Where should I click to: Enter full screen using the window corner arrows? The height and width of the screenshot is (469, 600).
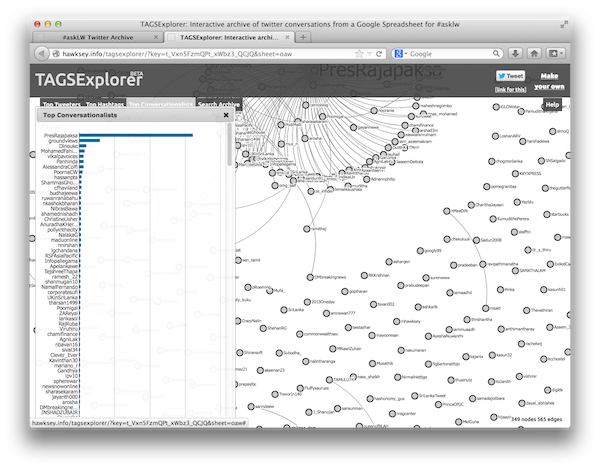[564, 25]
